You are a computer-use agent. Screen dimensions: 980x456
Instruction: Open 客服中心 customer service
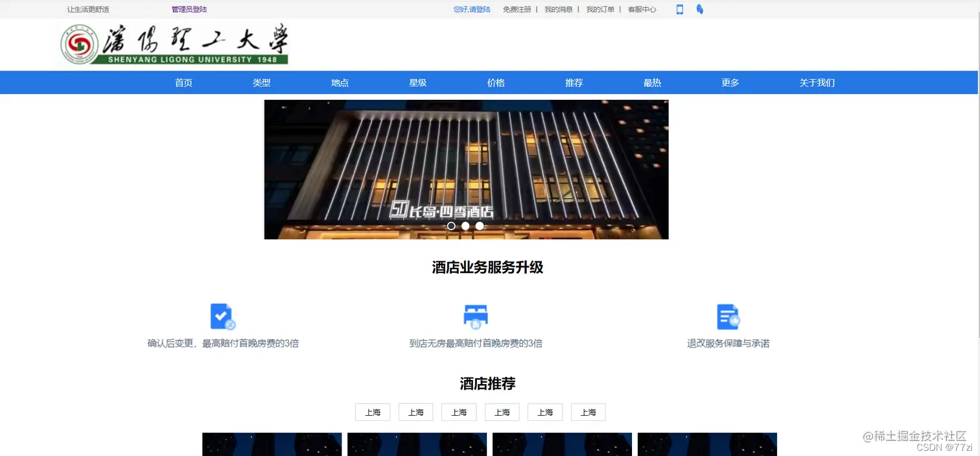[642, 9]
